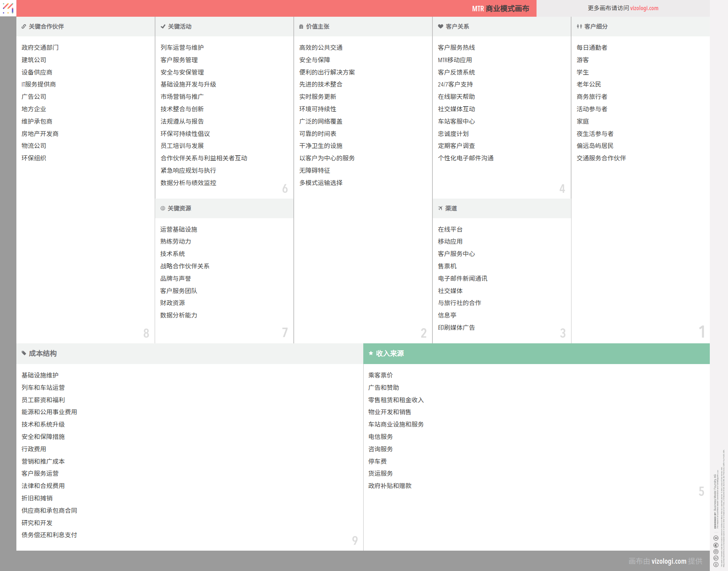Click the MTR 商业模式画布 title bar
This screenshot has width=728, height=571.
[x=500, y=8]
